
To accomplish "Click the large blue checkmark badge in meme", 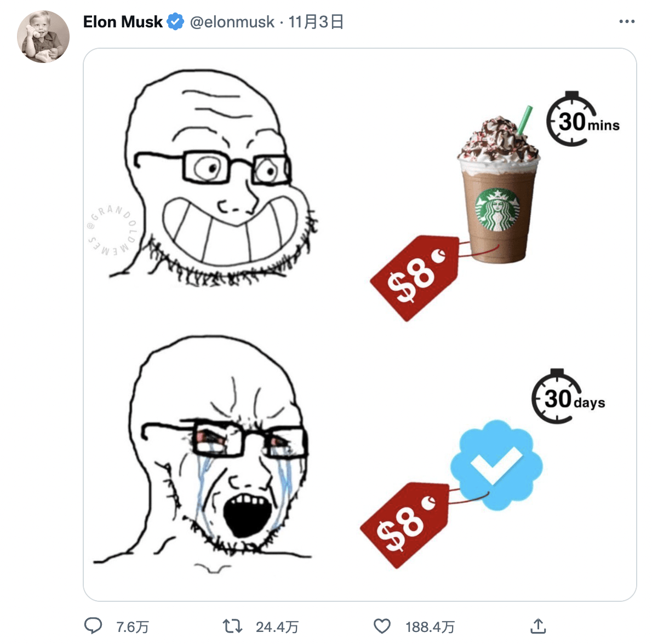I will point(496,465).
